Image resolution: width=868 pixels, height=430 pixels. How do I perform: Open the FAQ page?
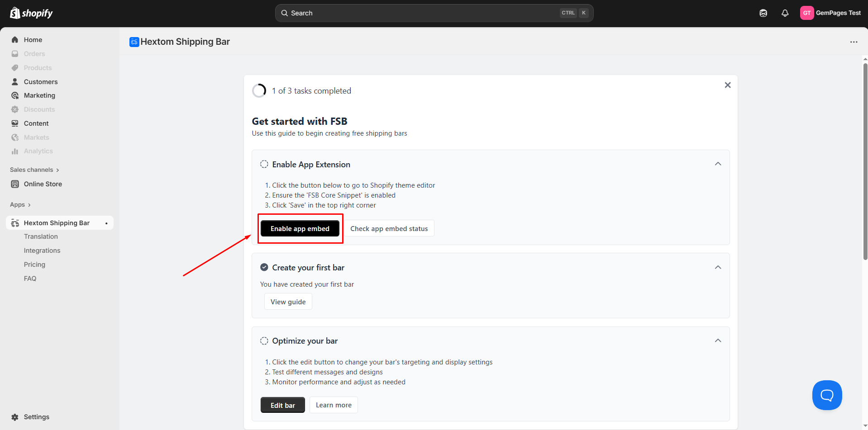pos(30,279)
